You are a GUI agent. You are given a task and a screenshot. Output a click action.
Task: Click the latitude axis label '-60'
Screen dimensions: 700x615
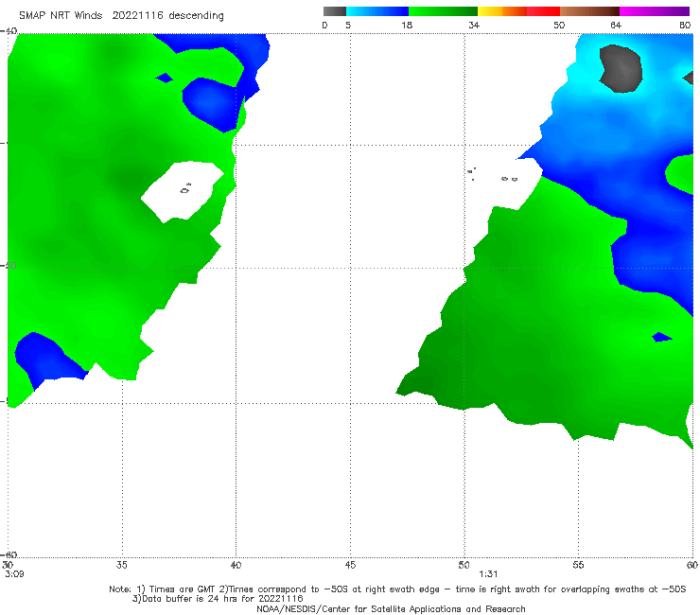pos(9,555)
